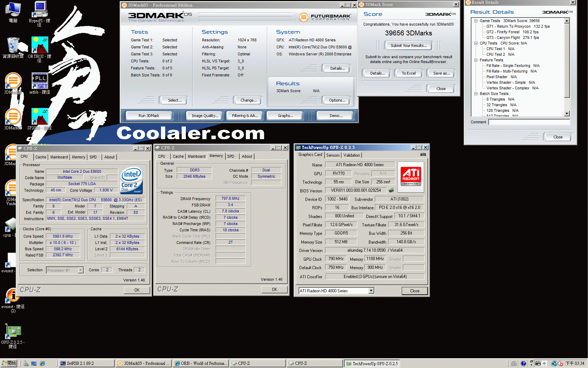Collapse the Batch Size Tests tree node
Viewport: 588px width, 368px height.
tap(476, 94)
